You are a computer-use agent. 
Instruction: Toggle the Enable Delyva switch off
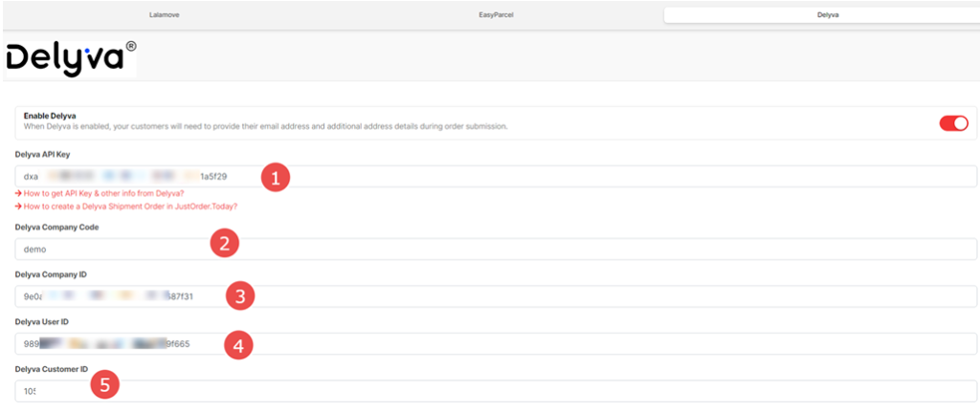tap(953, 123)
